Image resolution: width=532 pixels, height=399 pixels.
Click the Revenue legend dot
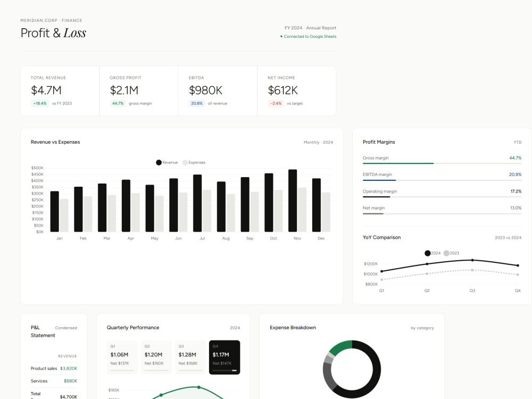pos(159,162)
